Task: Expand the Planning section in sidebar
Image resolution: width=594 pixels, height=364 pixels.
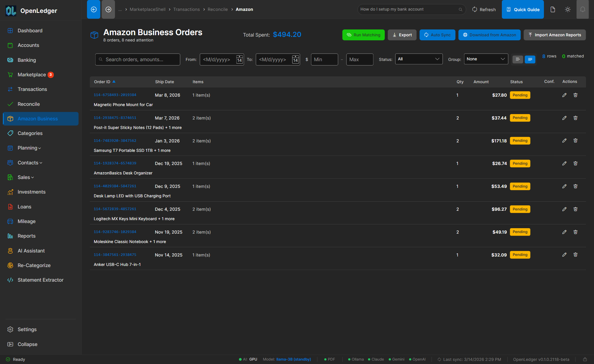Action: click(x=28, y=148)
